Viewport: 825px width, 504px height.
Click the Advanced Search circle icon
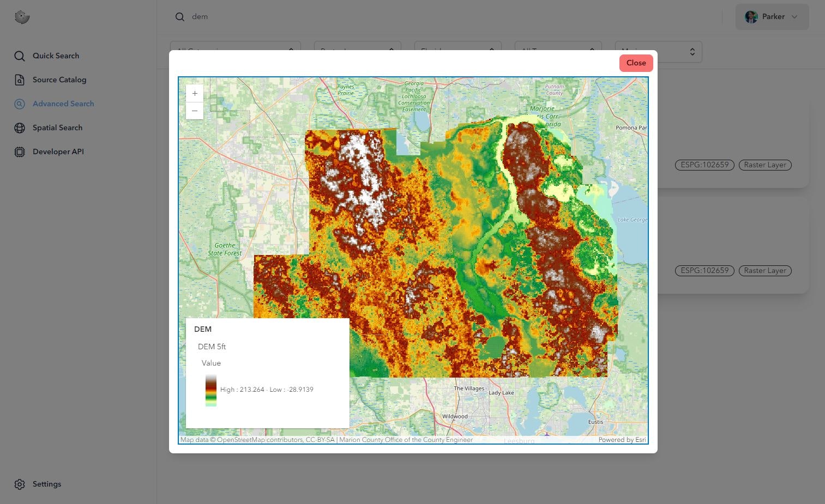(x=20, y=104)
